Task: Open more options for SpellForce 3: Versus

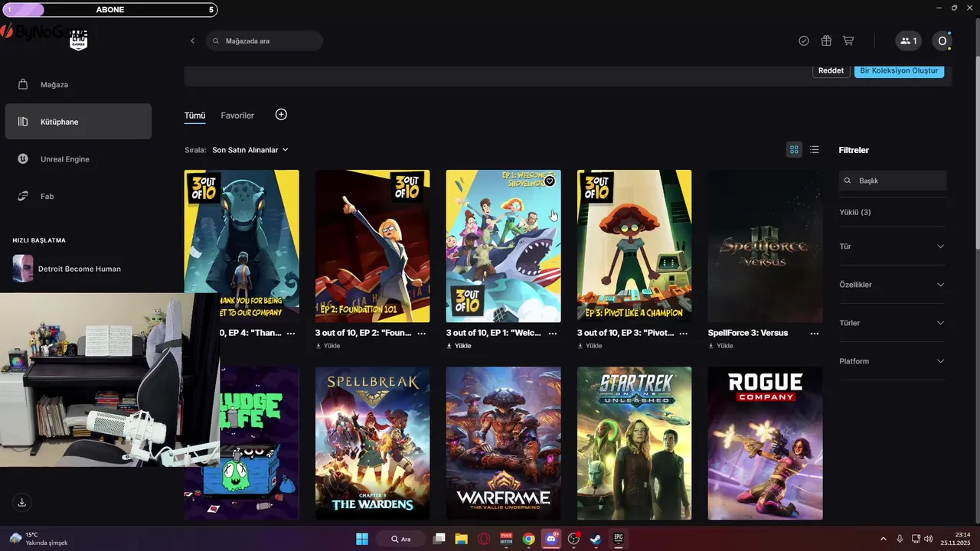Action: 815,334
